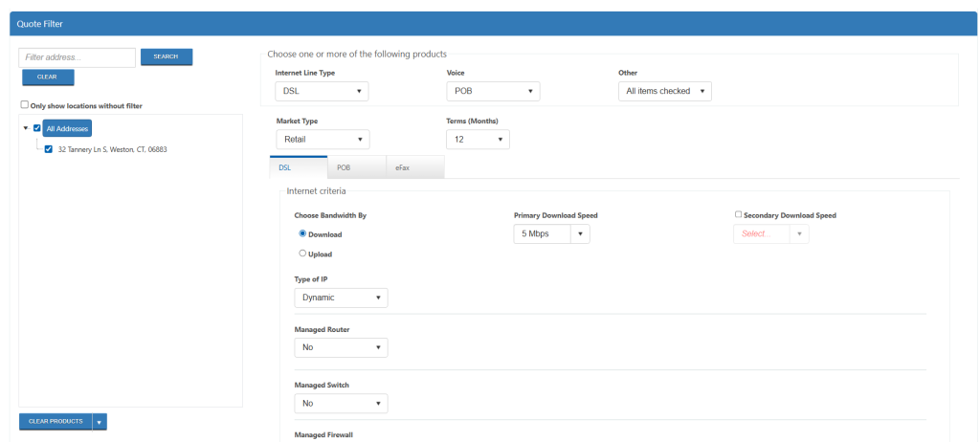Screen dimensions: 980x442
Task: Click the Clear Products button
Action: (x=56, y=421)
